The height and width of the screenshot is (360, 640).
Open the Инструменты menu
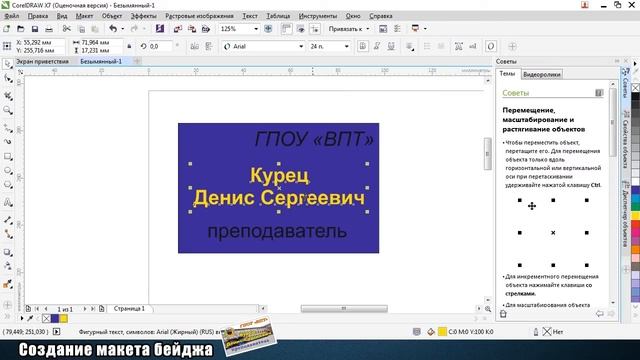click(318, 16)
